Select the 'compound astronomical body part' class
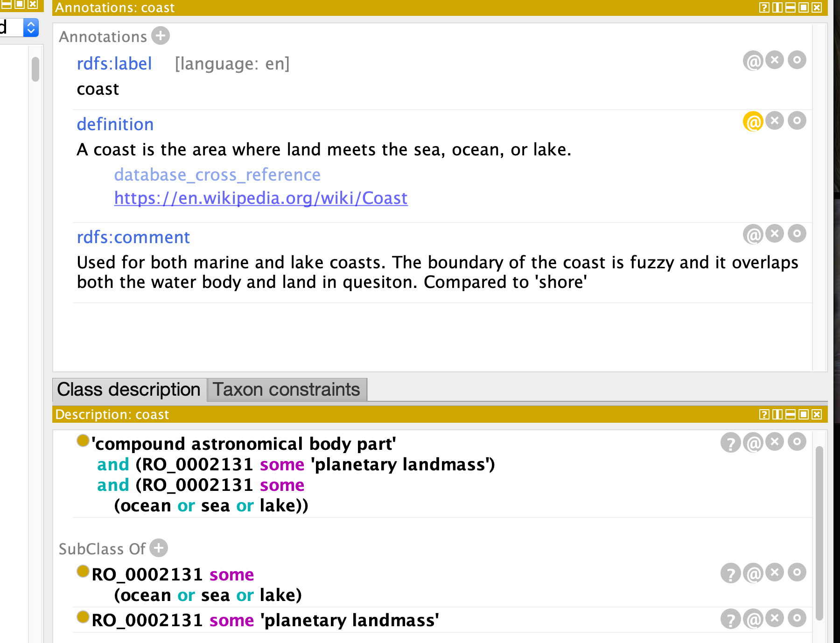Image resolution: width=840 pixels, height=643 pixels. (244, 444)
